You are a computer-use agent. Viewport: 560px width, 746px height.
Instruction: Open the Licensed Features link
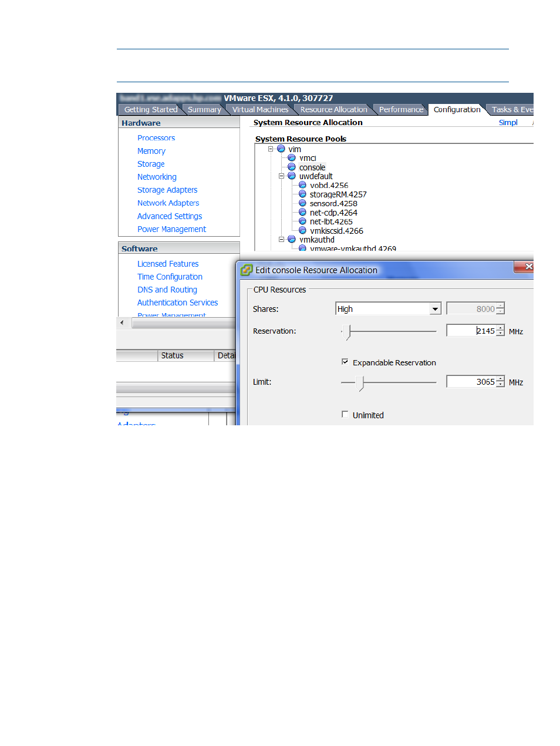coord(168,264)
